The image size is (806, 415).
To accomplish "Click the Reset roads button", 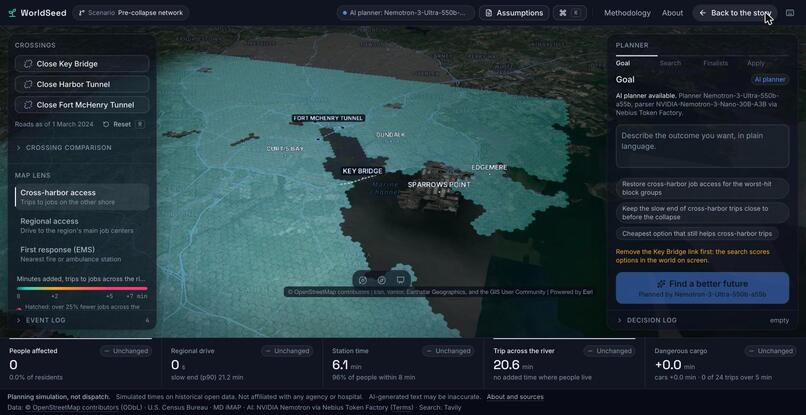I will click(122, 124).
